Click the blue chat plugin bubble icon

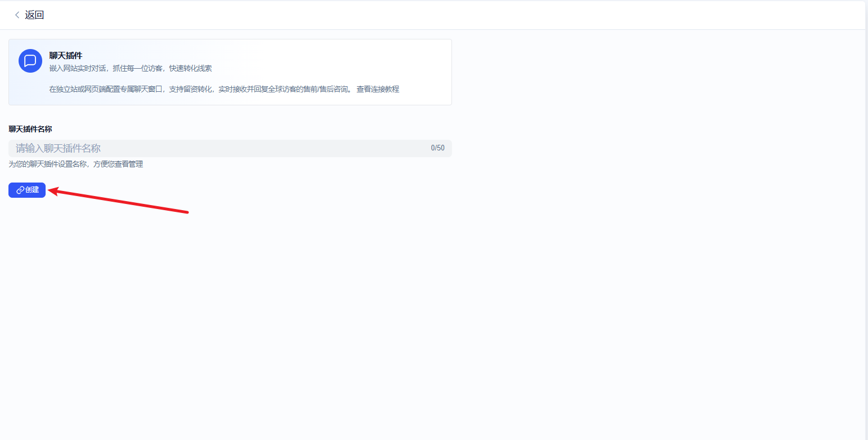(30, 61)
